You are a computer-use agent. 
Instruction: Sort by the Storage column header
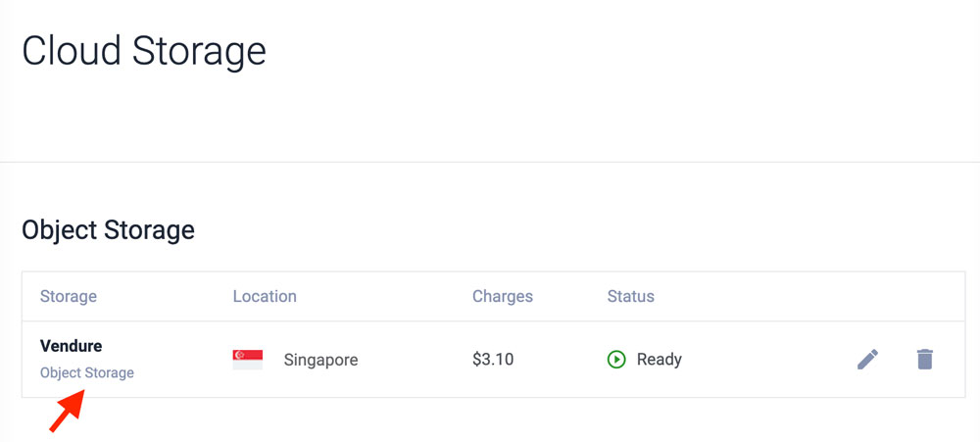[x=69, y=296]
